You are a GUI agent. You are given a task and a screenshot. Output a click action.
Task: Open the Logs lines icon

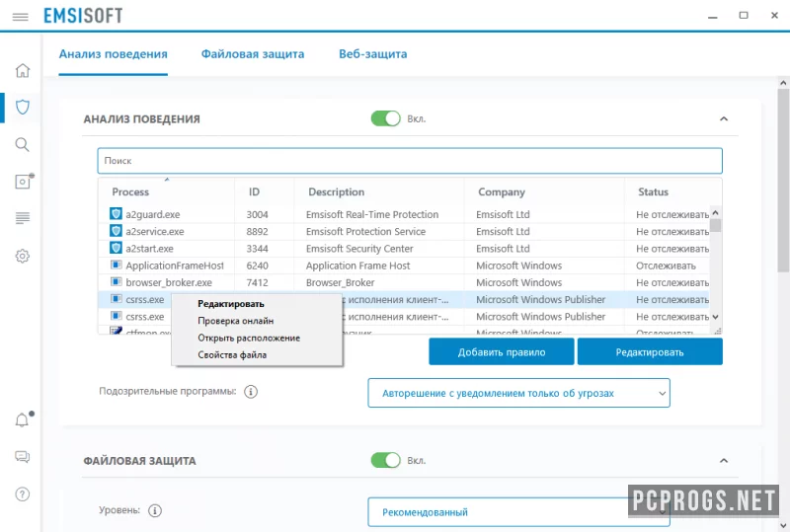[22, 218]
